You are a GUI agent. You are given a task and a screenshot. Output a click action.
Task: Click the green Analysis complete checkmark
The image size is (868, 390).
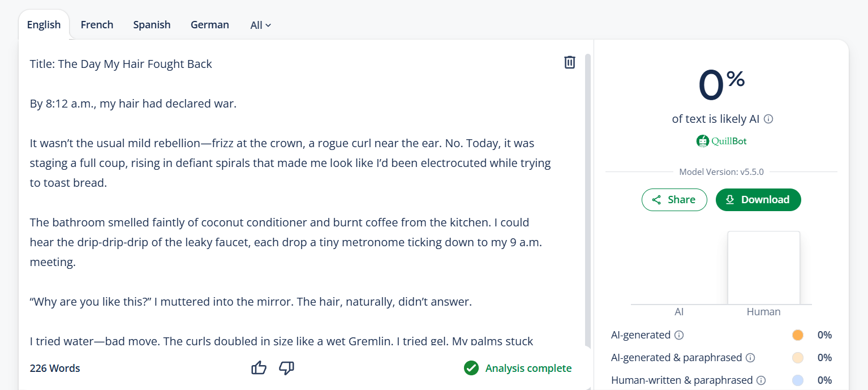coord(471,368)
